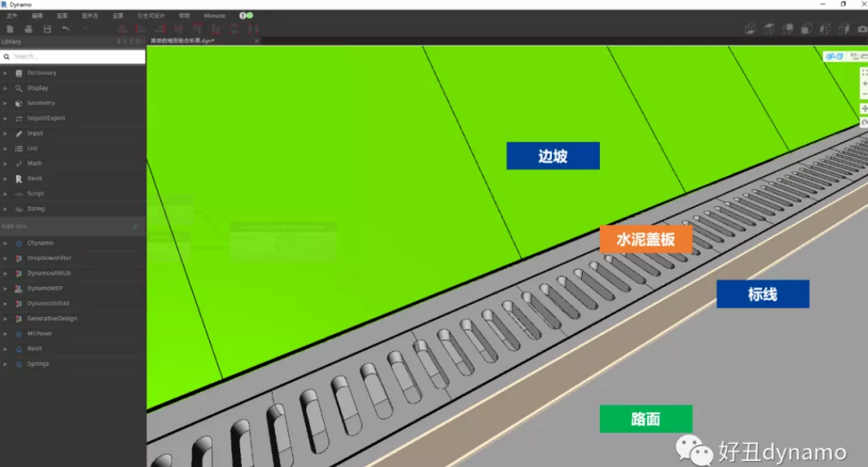Click the viewport zoom-in plus button

864,84
